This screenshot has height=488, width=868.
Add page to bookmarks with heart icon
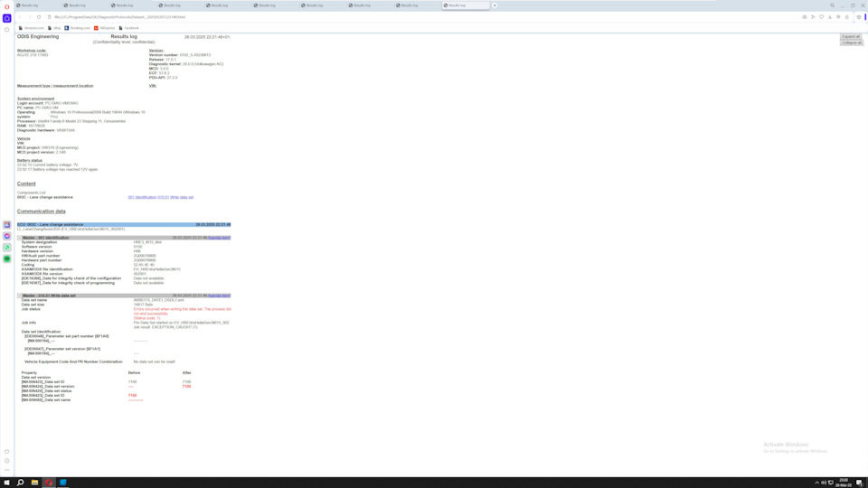point(821,17)
